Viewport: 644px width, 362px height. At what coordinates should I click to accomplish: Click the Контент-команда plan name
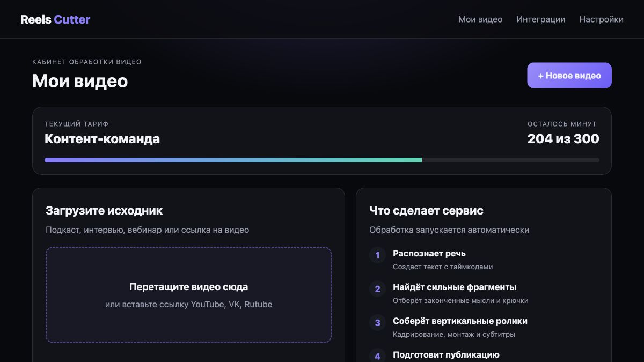click(x=102, y=139)
